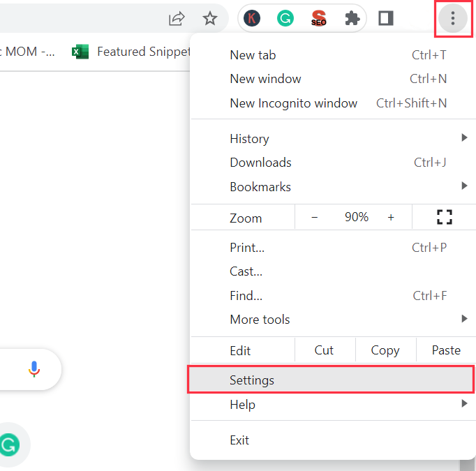Viewport: 476px width, 471px height.
Task: Bookmark this page with star icon
Action: tap(210, 18)
